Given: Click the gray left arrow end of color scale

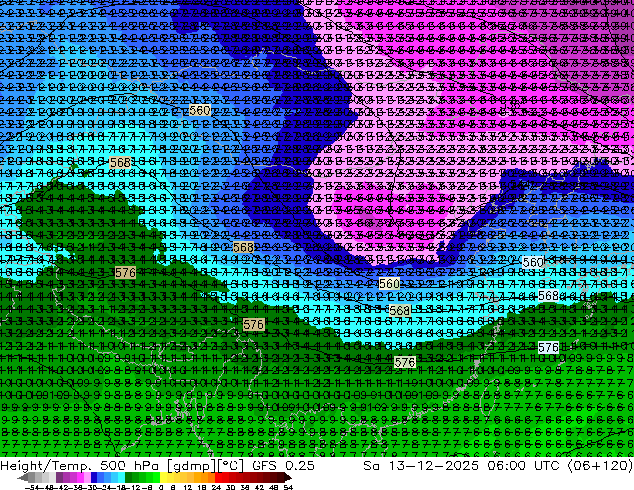Looking at the screenshot, I should tap(23, 477).
